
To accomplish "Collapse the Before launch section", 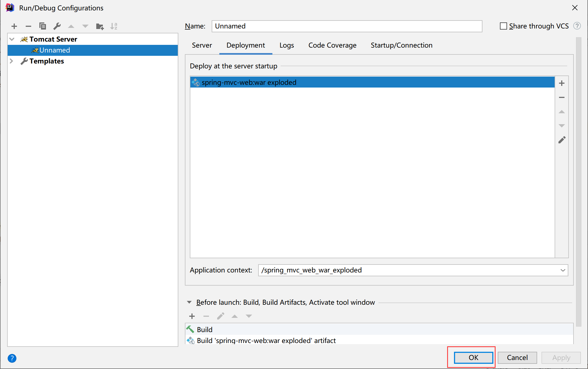I will [189, 302].
